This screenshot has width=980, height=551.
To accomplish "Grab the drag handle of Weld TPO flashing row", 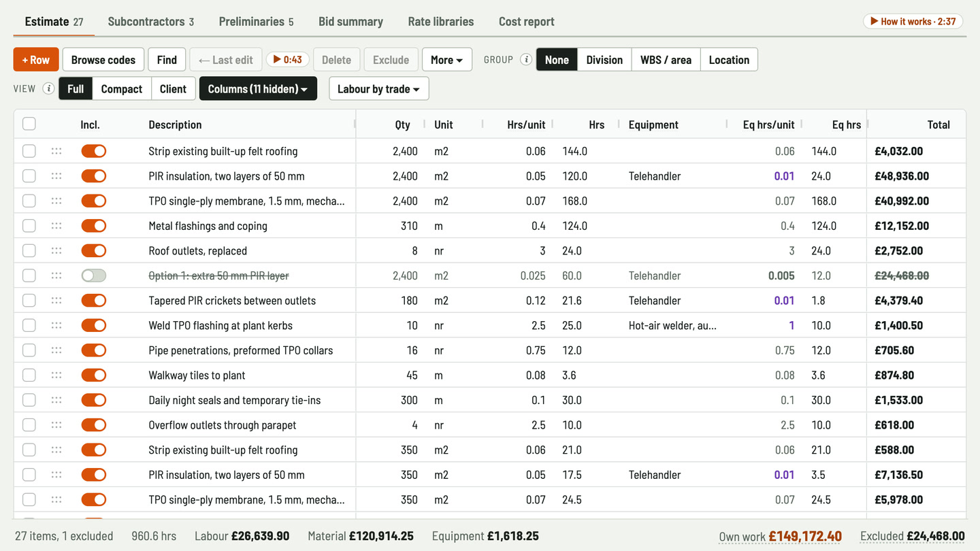I will [x=56, y=325].
